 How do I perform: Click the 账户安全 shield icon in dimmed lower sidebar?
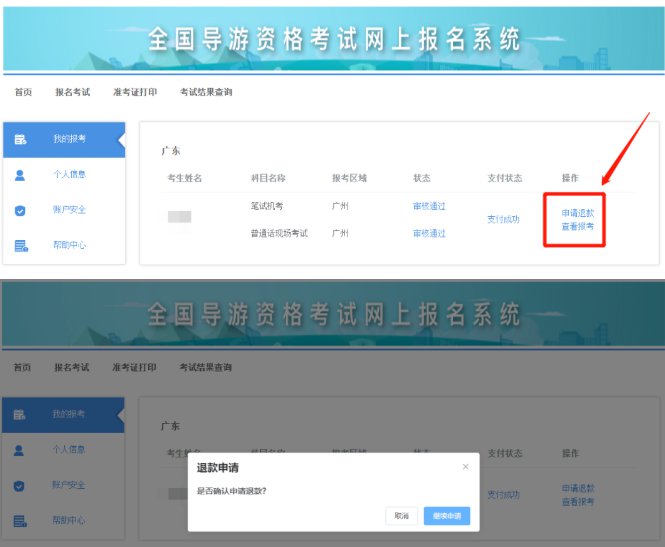(20, 486)
